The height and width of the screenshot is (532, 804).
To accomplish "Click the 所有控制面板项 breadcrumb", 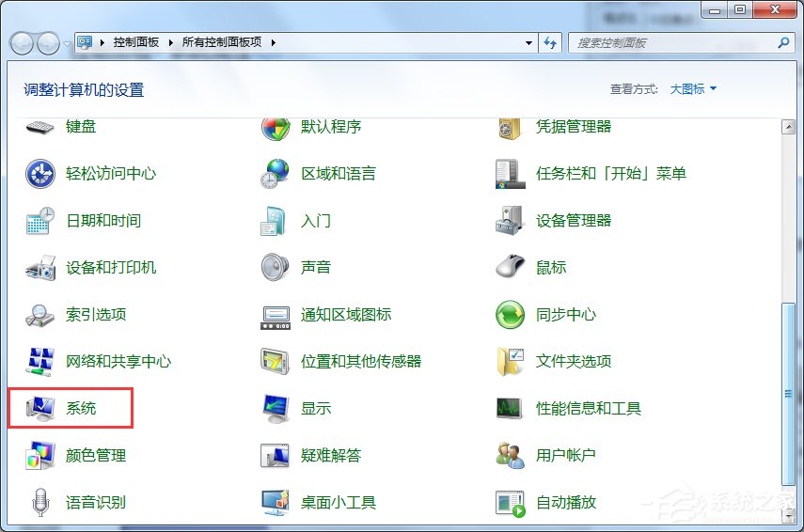I will [x=222, y=42].
